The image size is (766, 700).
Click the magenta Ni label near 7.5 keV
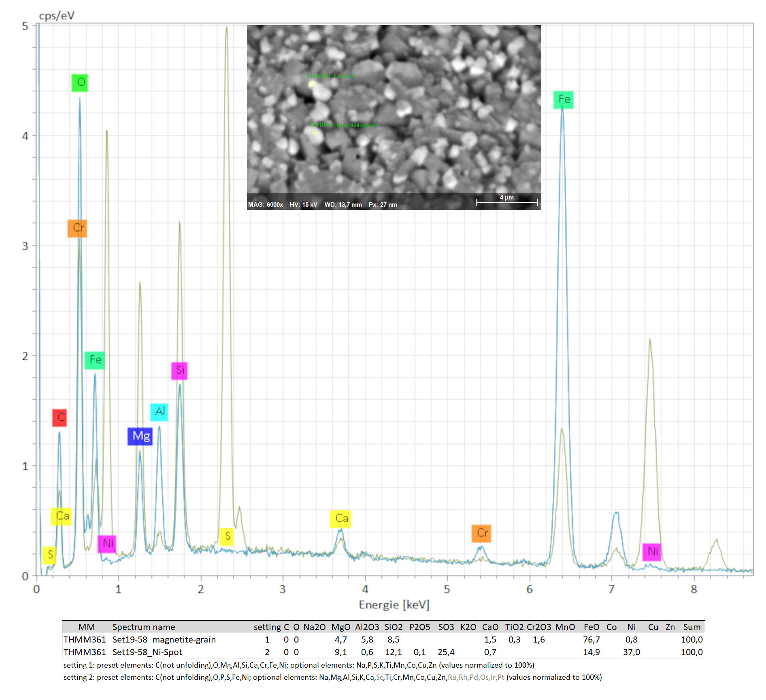pyautogui.click(x=652, y=552)
